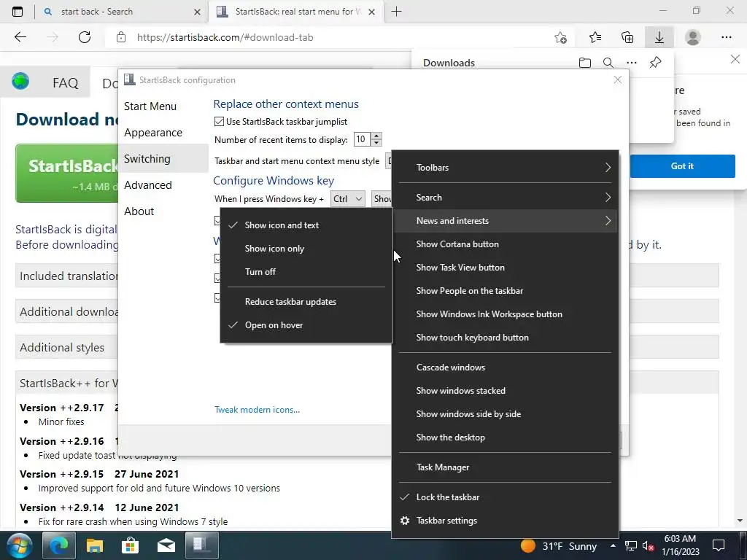
Task: Click the green StartIsBack download button
Action: [66, 174]
